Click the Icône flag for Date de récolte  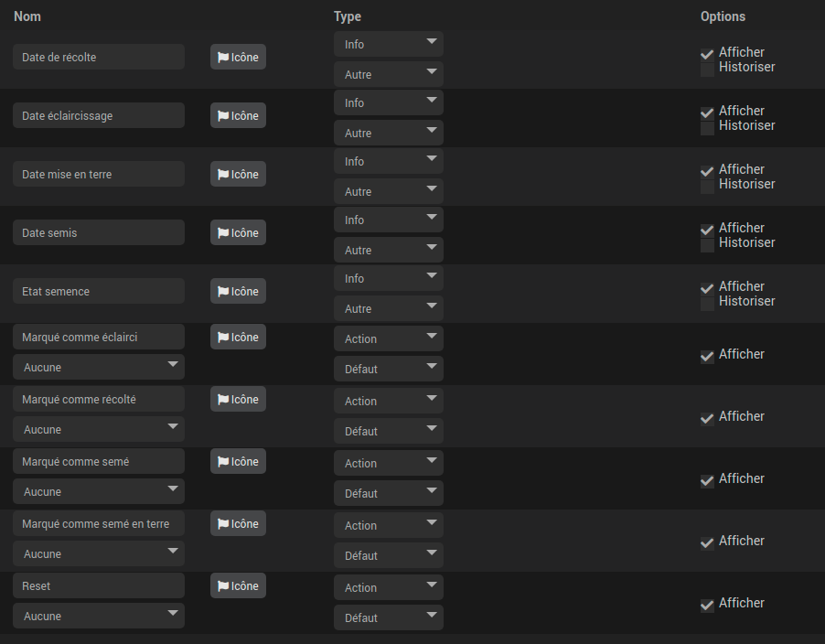tap(238, 58)
